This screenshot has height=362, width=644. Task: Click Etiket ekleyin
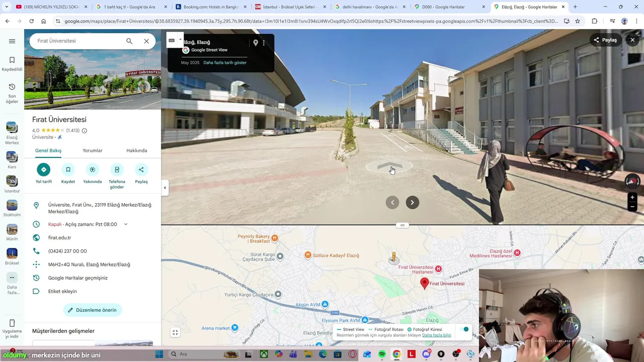click(x=62, y=291)
